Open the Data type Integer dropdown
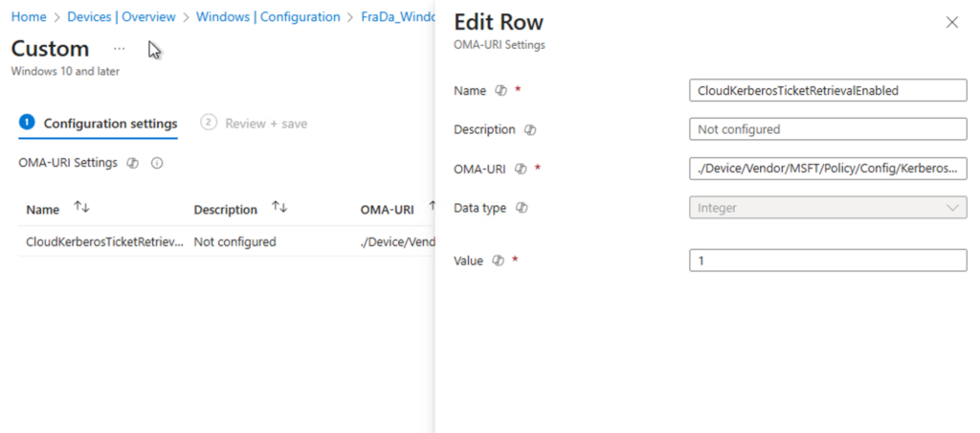This screenshot has width=980, height=433. coord(828,208)
